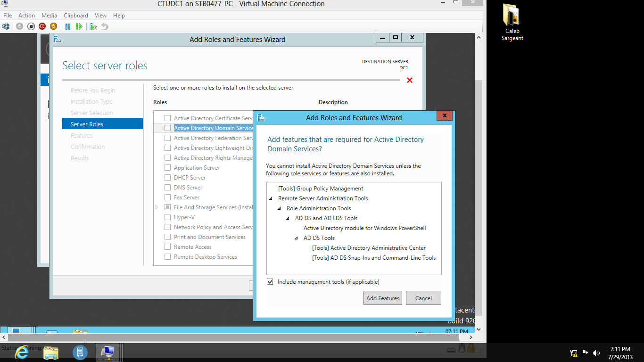Send Ctrl+Alt+Delete via the toolbar icon

pyautogui.click(x=6, y=26)
